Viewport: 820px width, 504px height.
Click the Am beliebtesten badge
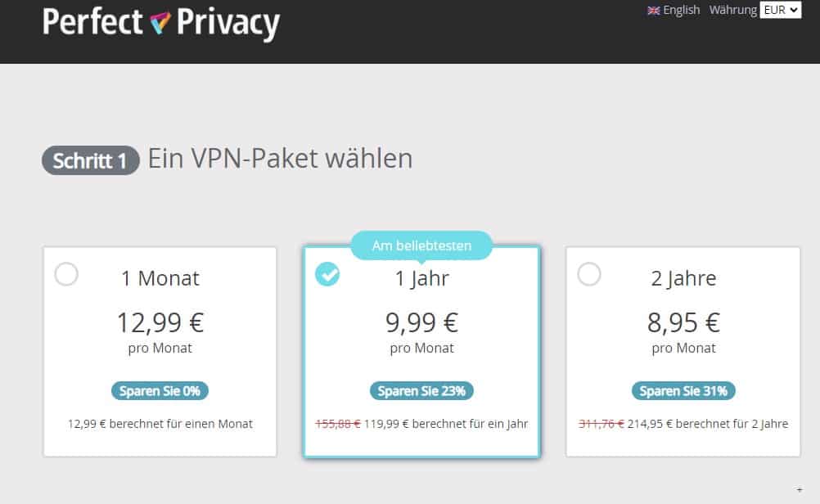pyautogui.click(x=421, y=245)
